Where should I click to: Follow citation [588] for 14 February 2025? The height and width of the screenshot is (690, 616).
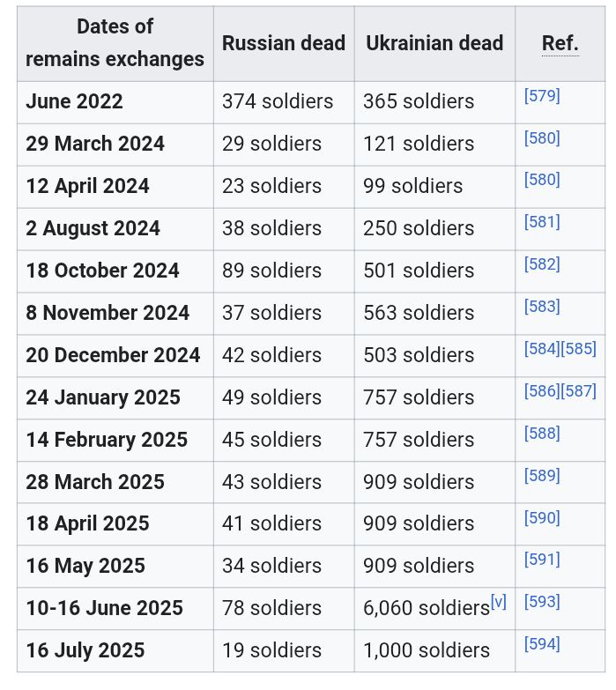coord(542,433)
